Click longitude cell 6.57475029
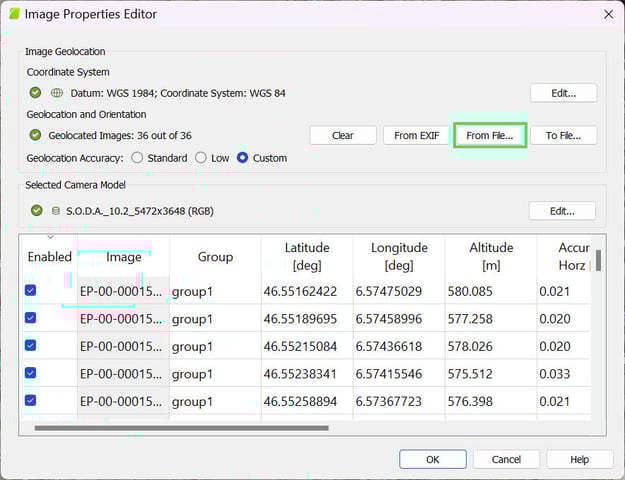The height and width of the screenshot is (480, 625). click(399, 291)
